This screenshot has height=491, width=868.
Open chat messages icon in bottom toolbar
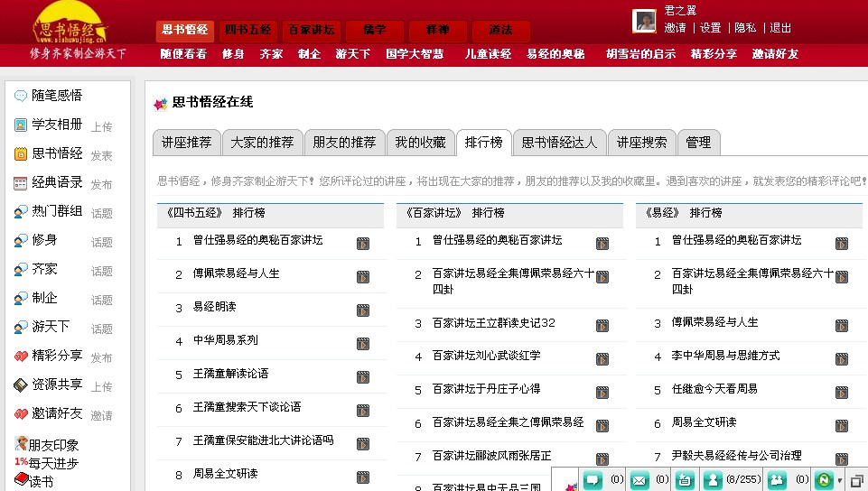593,479
